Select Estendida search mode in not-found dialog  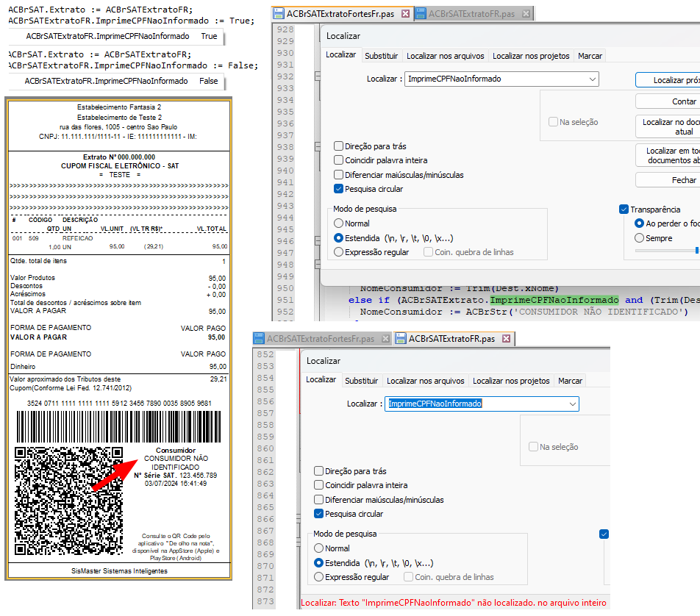(319, 563)
